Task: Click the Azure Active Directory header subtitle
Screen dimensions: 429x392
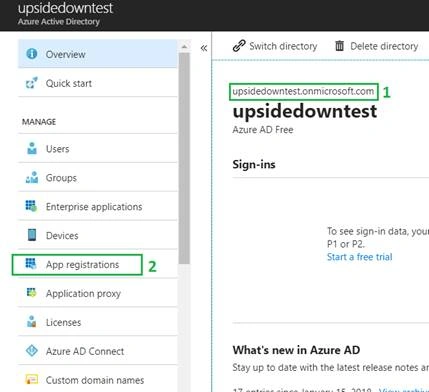Action: coord(59,22)
